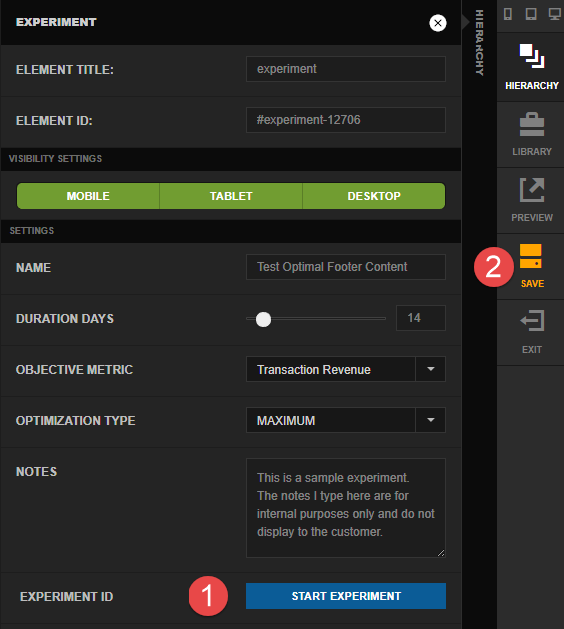Click the Duration Days slider handle

(264, 319)
